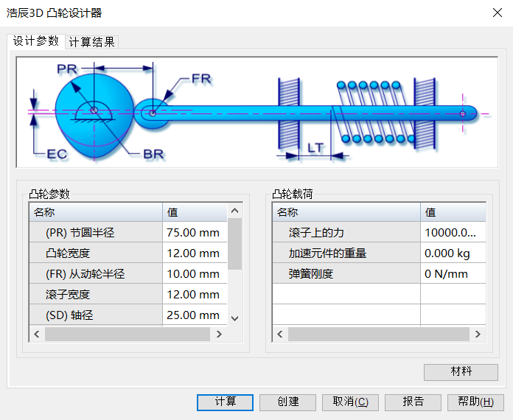Open help with 帮助(H) button

(475, 402)
